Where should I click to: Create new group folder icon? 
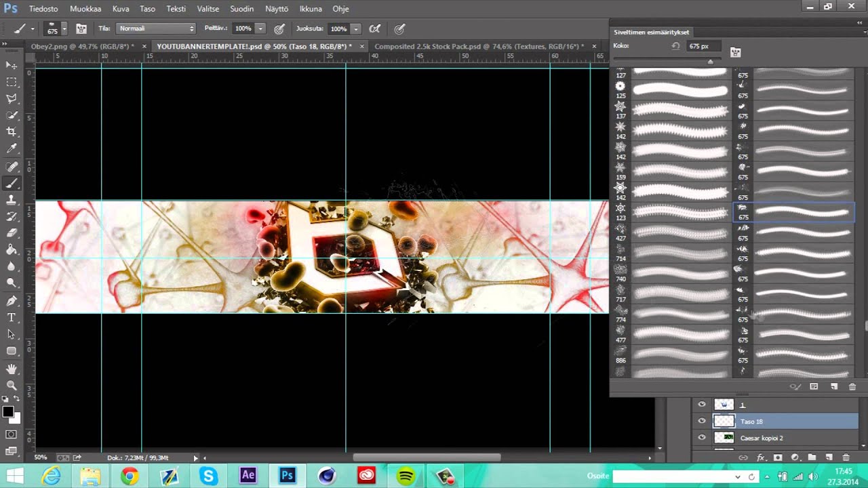click(812, 457)
